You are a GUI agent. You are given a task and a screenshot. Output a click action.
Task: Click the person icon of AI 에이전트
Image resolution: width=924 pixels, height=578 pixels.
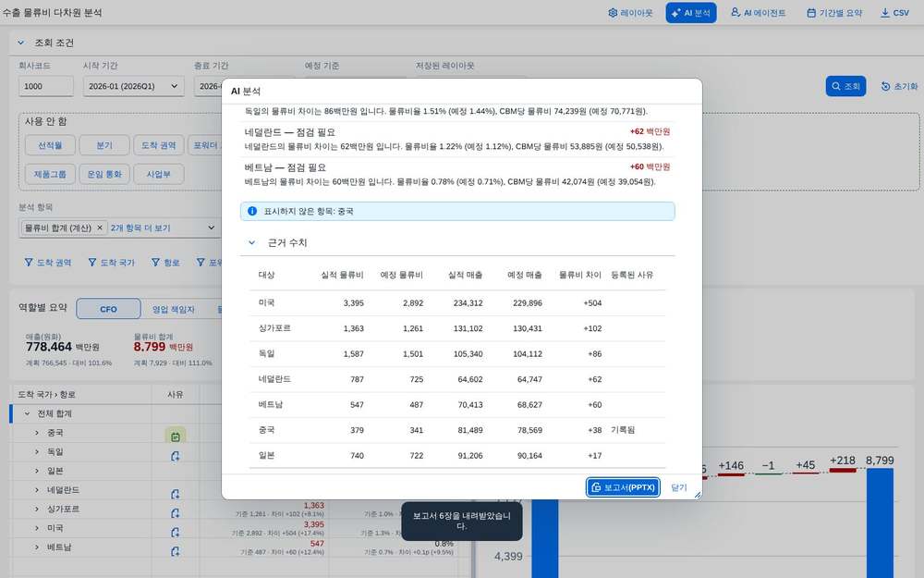coord(736,12)
